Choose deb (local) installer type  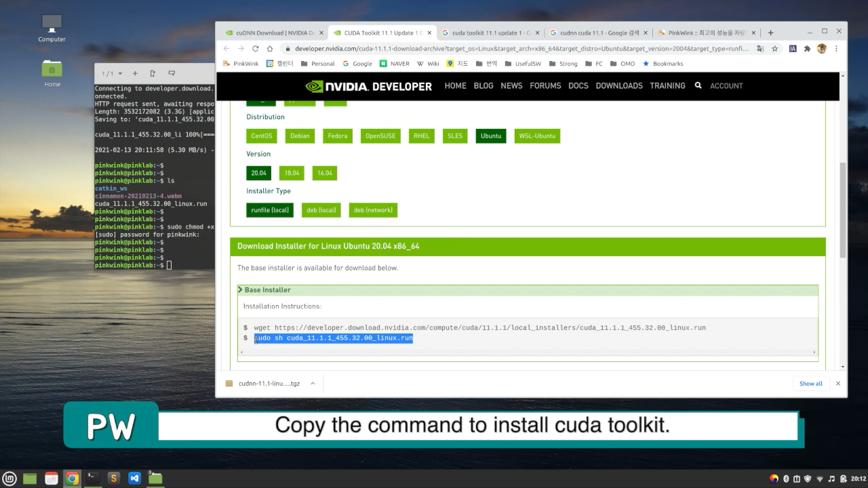tap(321, 210)
